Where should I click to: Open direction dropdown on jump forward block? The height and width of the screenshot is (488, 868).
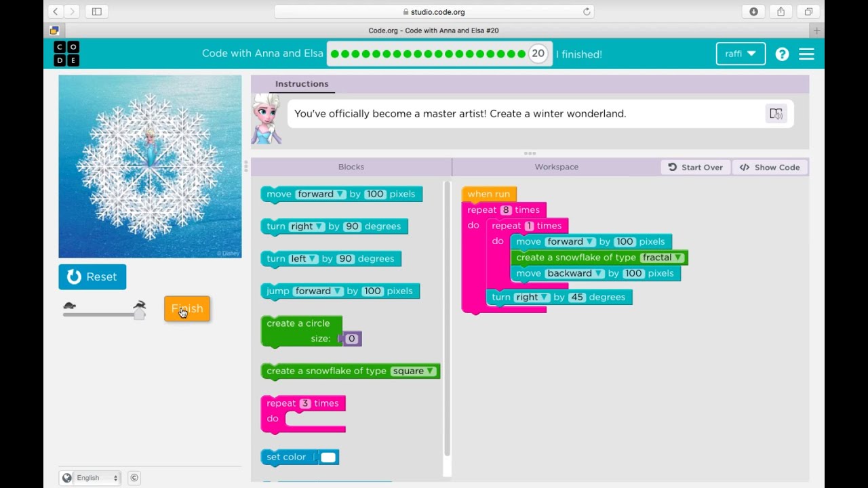(x=318, y=291)
